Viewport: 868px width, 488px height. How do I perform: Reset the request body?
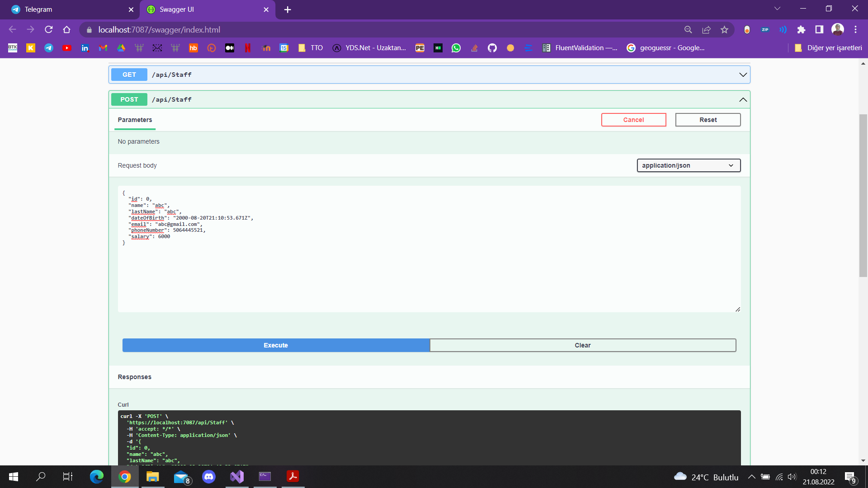pos(708,120)
